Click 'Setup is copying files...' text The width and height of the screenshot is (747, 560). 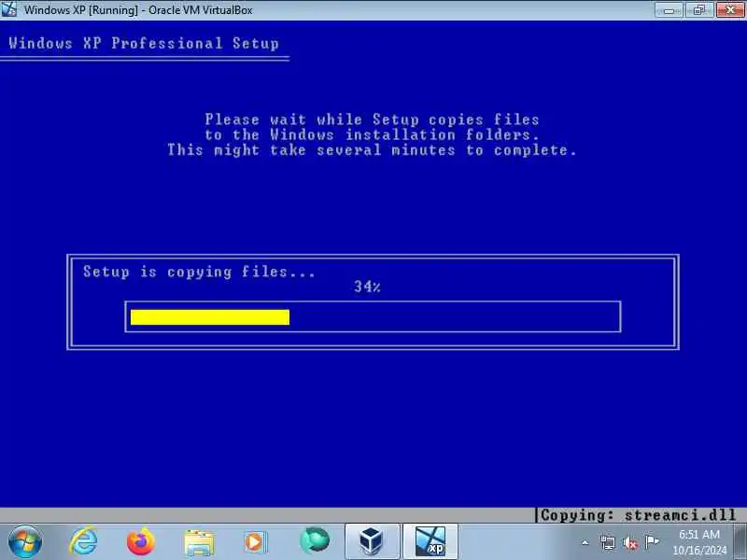click(x=199, y=272)
